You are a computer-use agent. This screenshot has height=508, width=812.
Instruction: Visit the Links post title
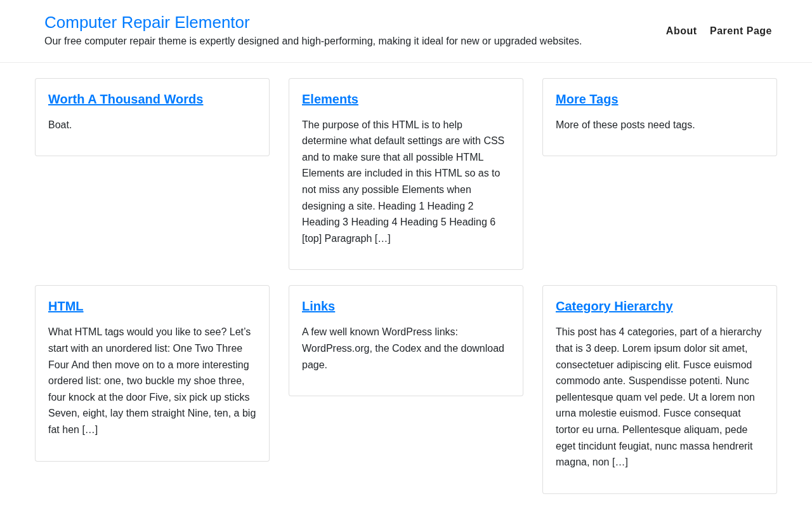(318, 306)
